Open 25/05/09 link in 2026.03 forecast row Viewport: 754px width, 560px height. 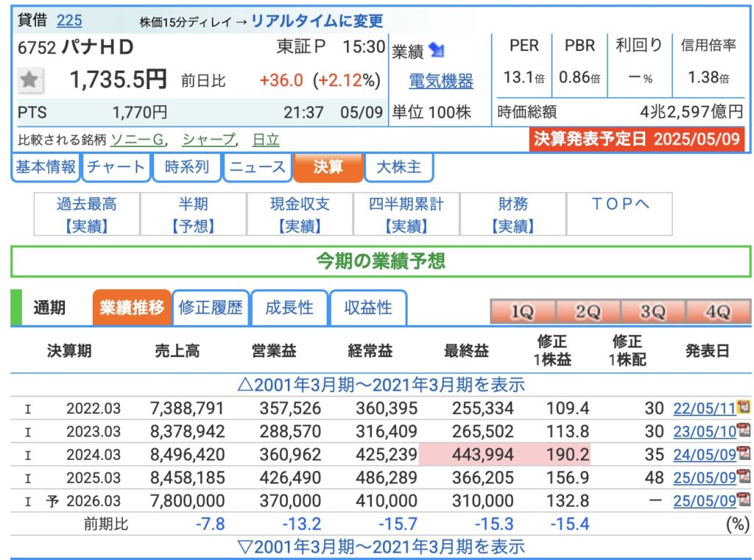pos(705,500)
